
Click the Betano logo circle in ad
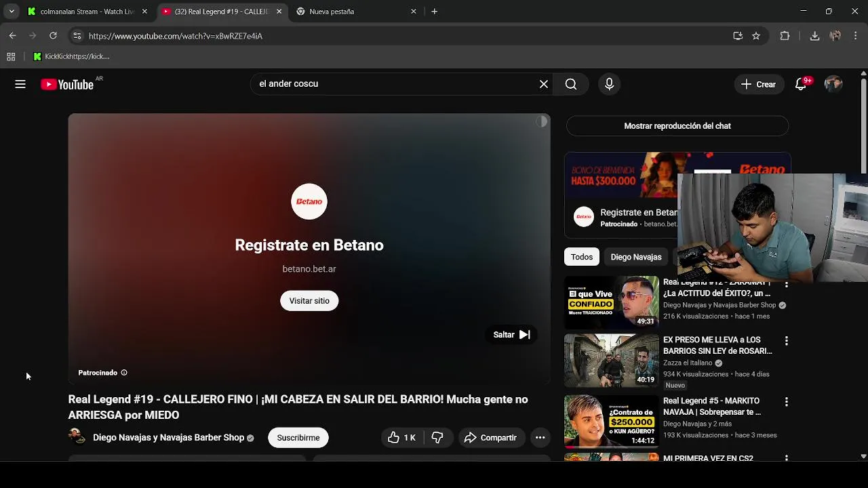pyautogui.click(x=309, y=201)
